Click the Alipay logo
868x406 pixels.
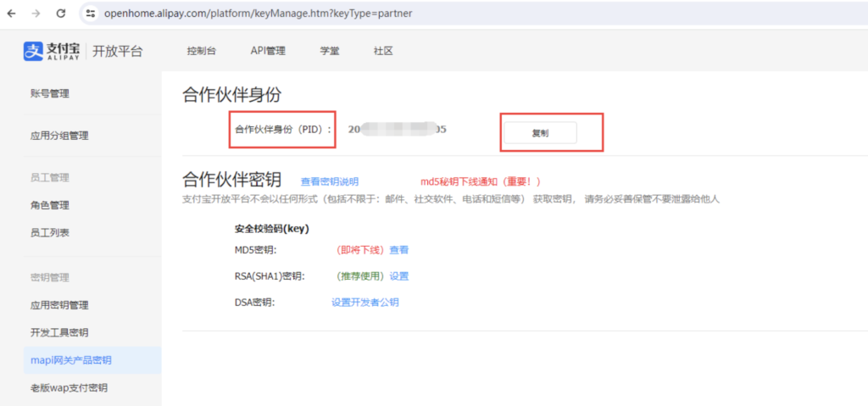point(53,51)
